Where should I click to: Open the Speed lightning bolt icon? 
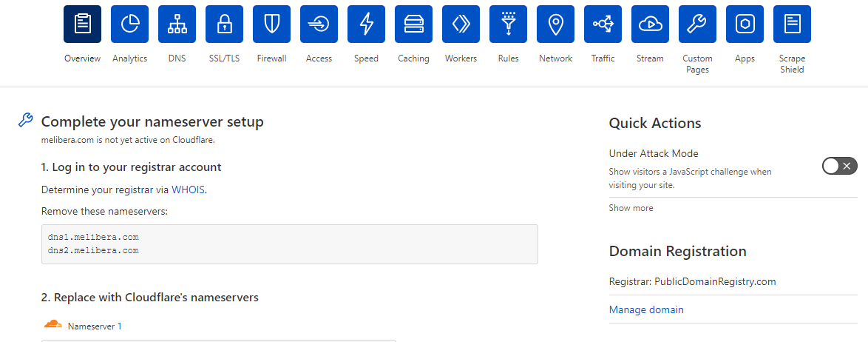(x=367, y=24)
